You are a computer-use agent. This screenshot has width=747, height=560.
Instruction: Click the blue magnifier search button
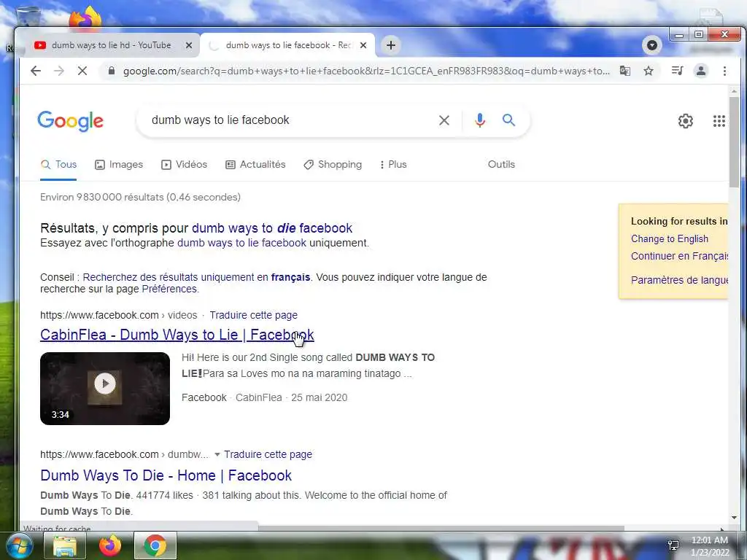coord(508,120)
